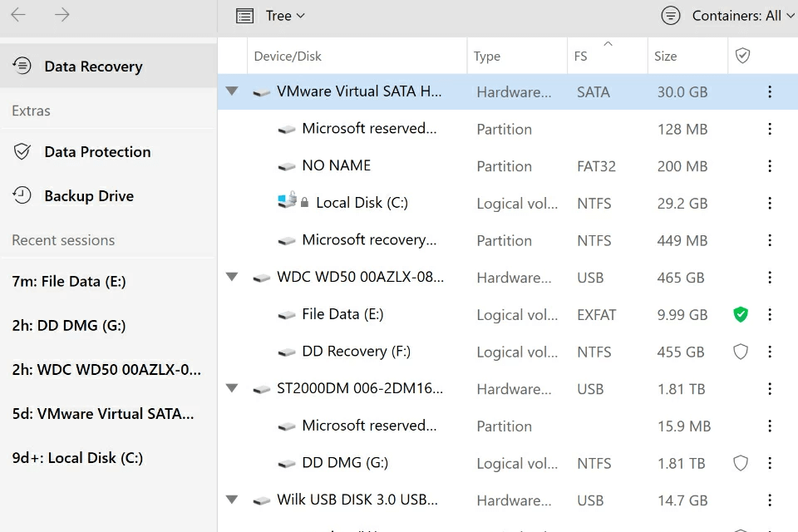Select Data Protection in the sidebar
This screenshot has height=532, width=798.
(x=96, y=152)
